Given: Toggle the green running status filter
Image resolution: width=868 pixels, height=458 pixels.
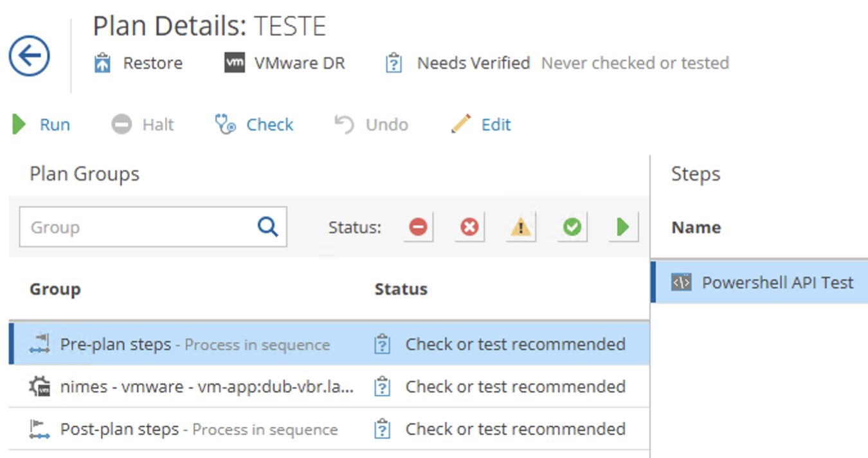Looking at the screenshot, I should click(622, 227).
